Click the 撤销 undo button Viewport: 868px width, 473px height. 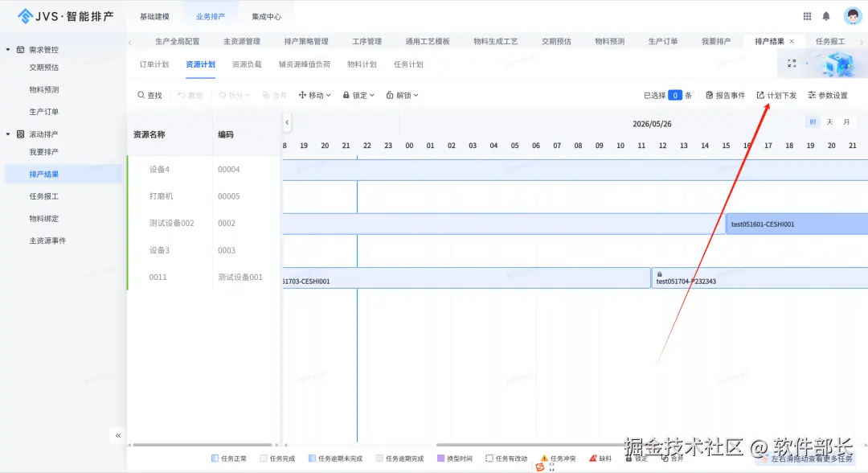(190, 95)
